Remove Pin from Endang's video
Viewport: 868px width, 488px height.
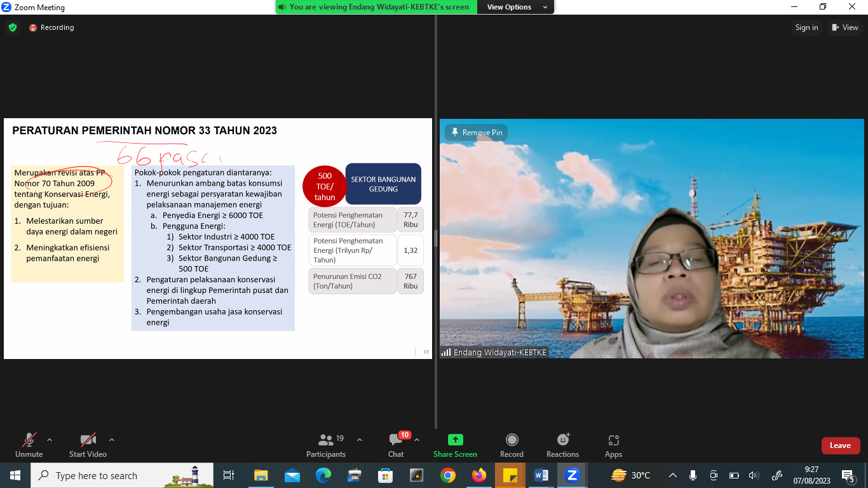(x=476, y=133)
